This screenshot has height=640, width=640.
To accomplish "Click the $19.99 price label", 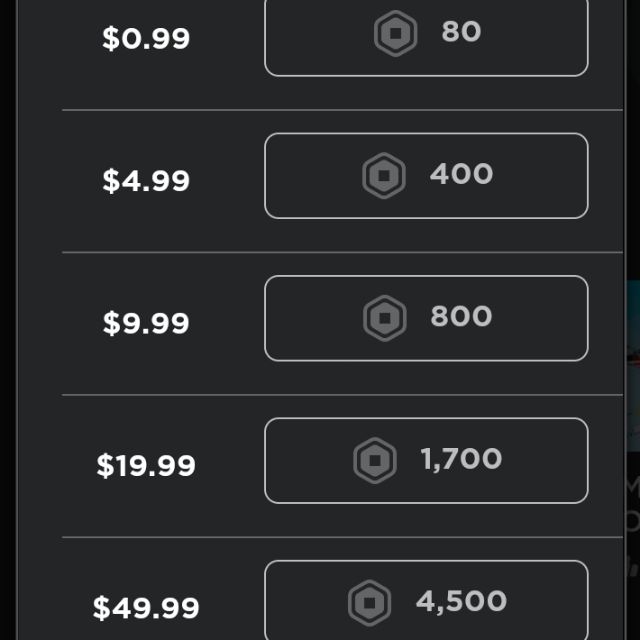I will coord(146,466).
